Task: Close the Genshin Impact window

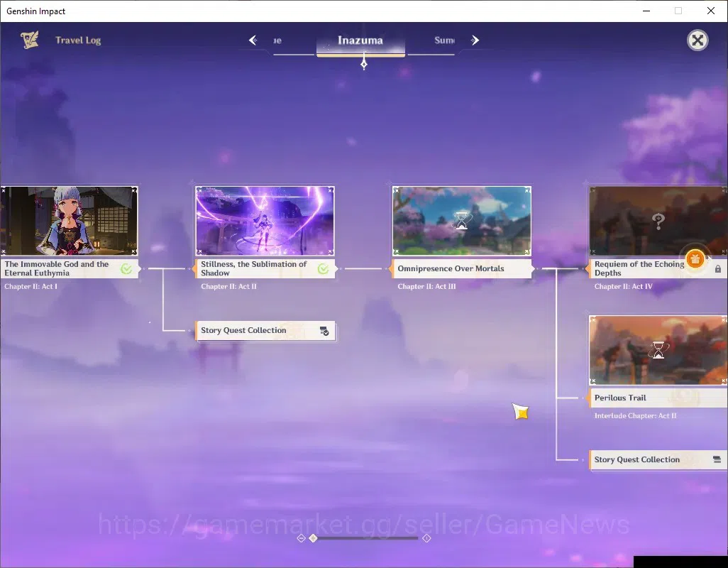Action: tap(711, 11)
